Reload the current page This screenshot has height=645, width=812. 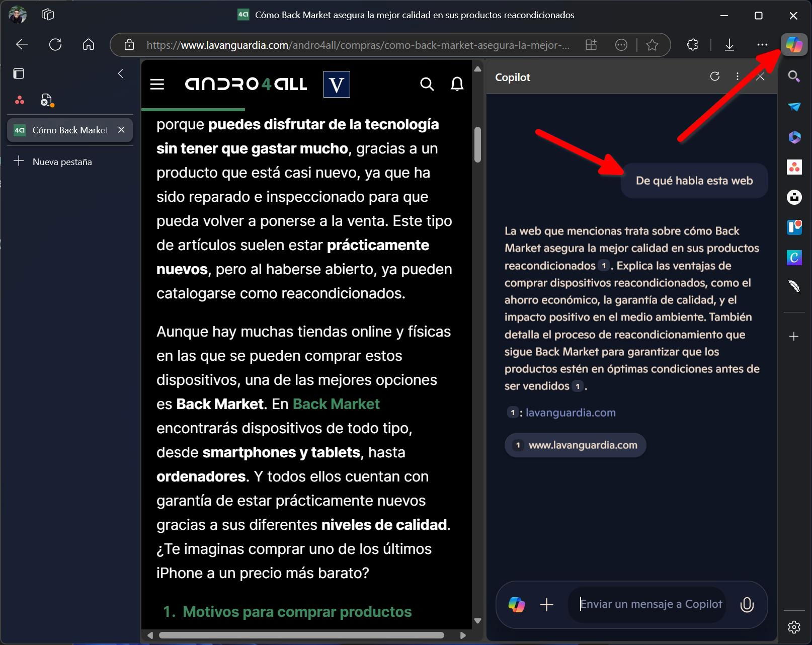[x=55, y=45]
